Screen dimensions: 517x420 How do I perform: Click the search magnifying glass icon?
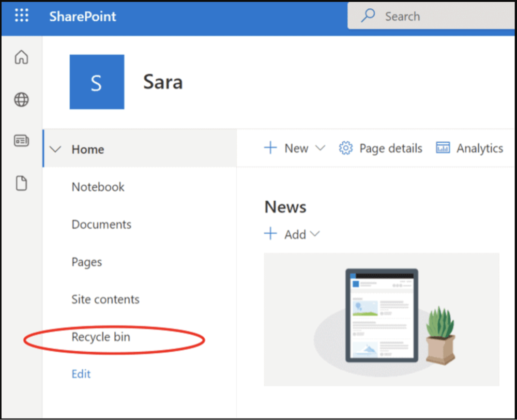[367, 16]
